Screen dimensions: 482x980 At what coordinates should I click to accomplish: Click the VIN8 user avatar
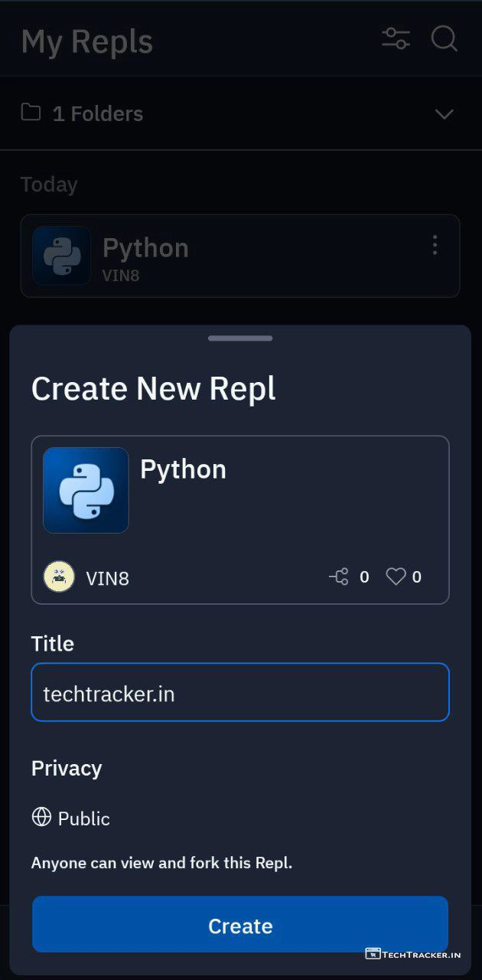click(59, 577)
